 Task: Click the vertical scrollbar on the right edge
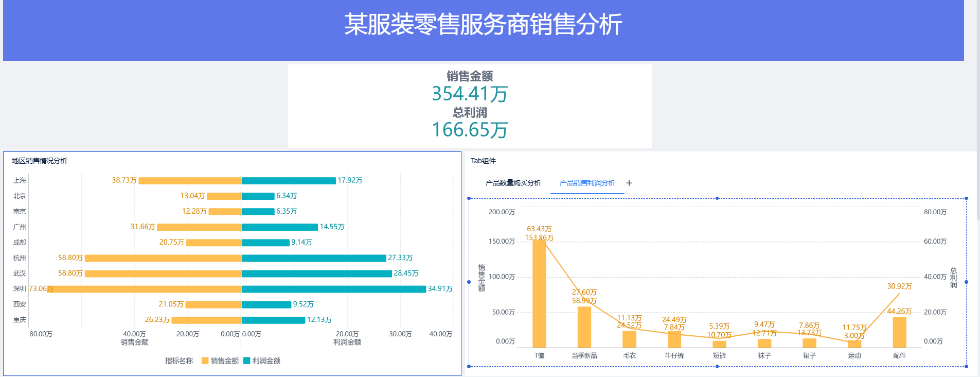(x=977, y=103)
